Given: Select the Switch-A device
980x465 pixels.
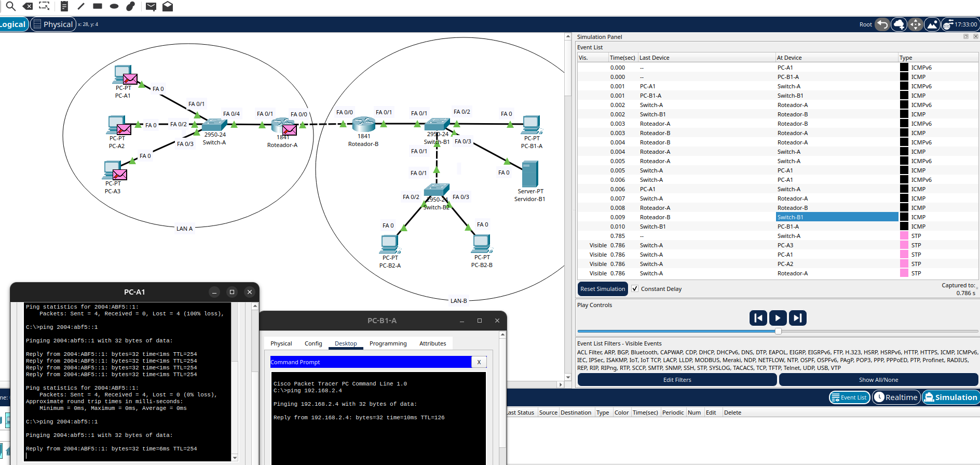Looking at the screenshot, I should coord(214,125).
